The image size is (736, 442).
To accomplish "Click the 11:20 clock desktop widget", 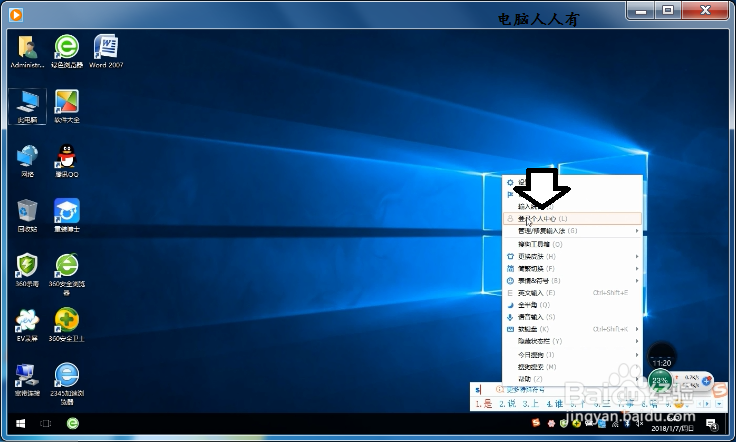I will point(661,357).
